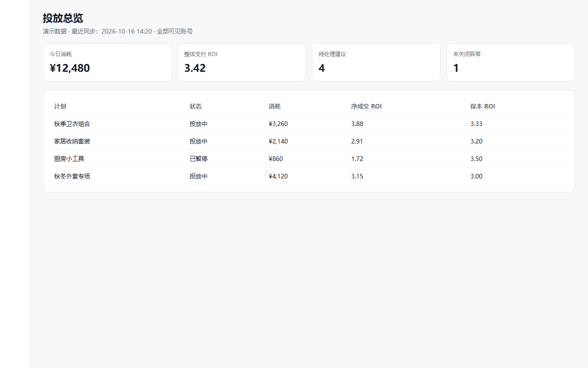The height and width of the screenshot is (368, 588).
Task: Select the 今日消耗 card label
Action: 61,54
